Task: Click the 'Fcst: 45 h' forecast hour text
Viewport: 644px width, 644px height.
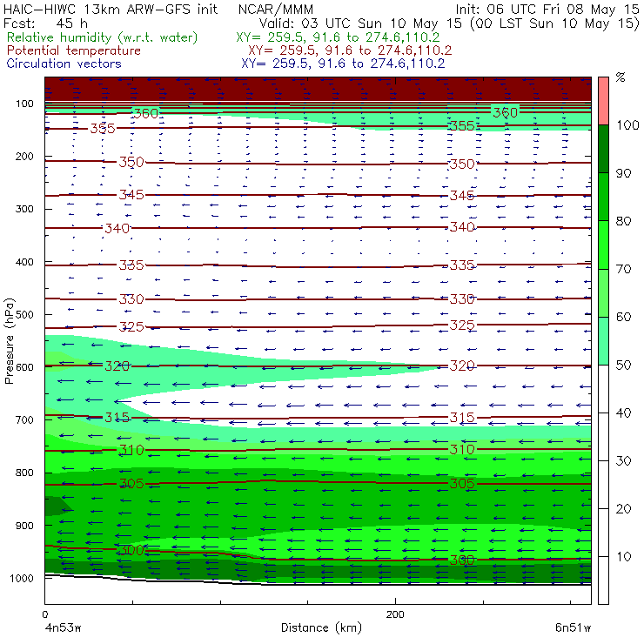Action: tap(45, 23)
